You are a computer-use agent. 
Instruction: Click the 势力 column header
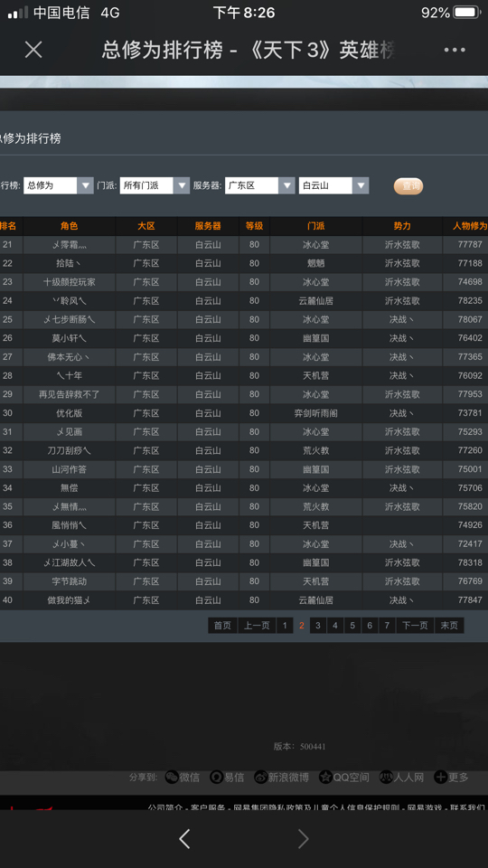402,226
